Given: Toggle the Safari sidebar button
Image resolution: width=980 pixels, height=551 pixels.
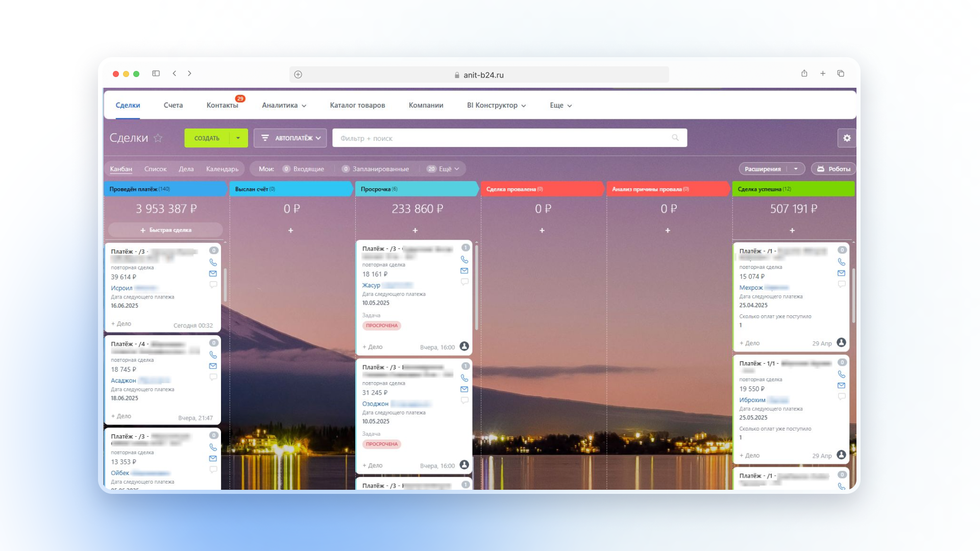Looking at the screenshot, I should coord(156,74).
